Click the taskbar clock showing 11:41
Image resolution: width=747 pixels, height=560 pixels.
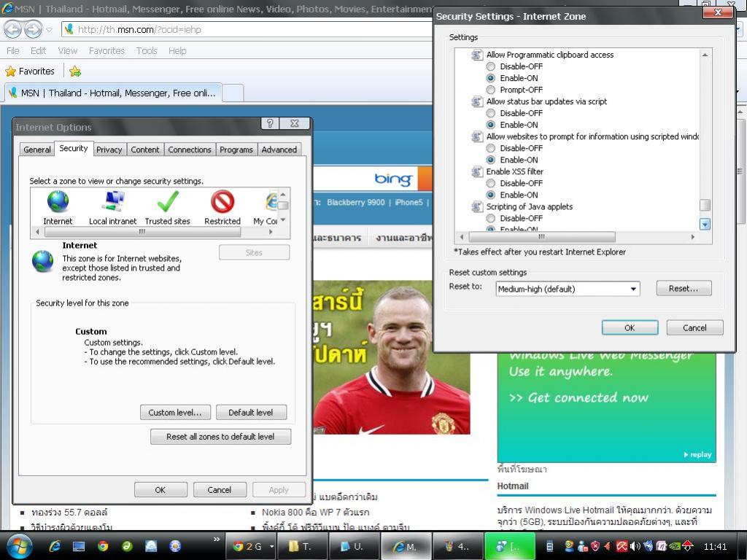[x=715, y=547]
